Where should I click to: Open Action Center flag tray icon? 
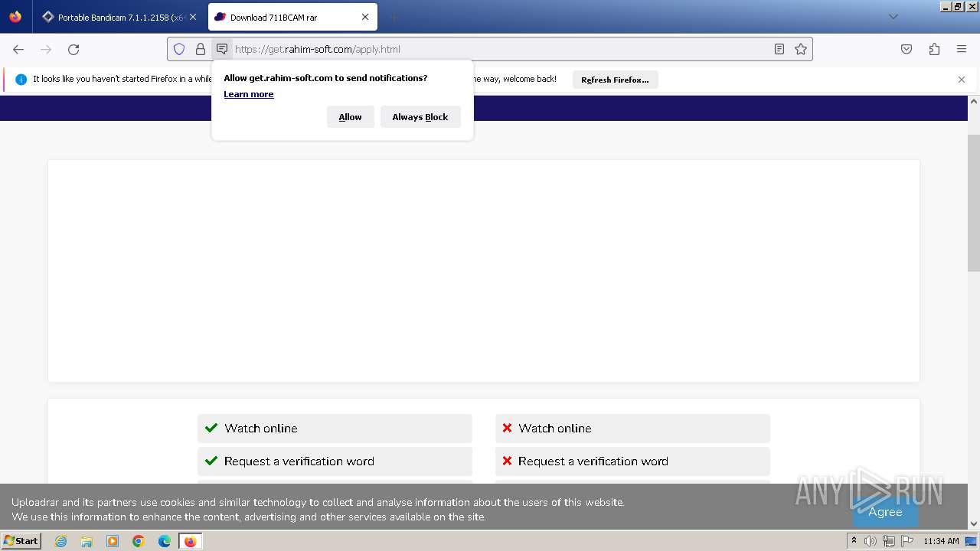pyautogui.click(x=907, y=541)
